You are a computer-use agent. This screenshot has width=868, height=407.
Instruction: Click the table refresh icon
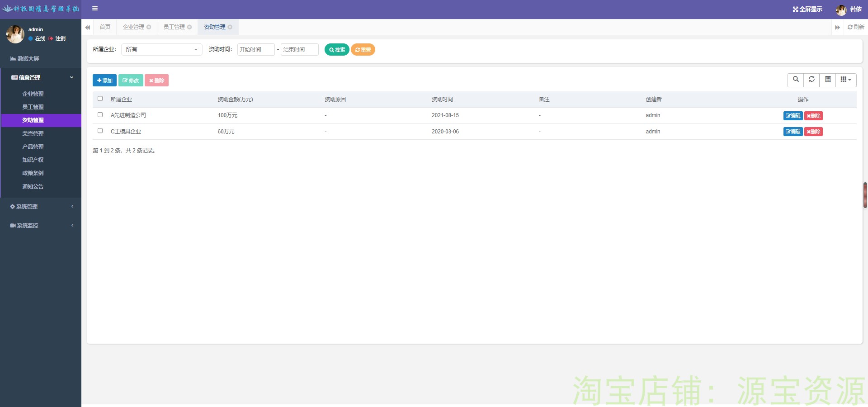tap(811, 80)
